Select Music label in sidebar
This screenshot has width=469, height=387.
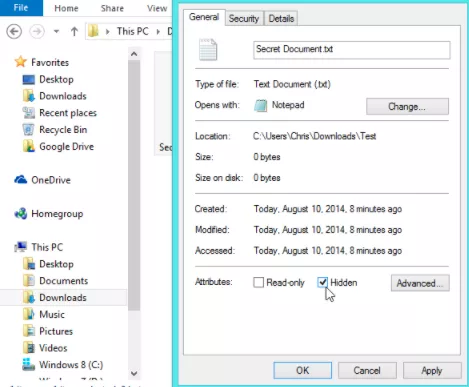(x=52, y=314)
